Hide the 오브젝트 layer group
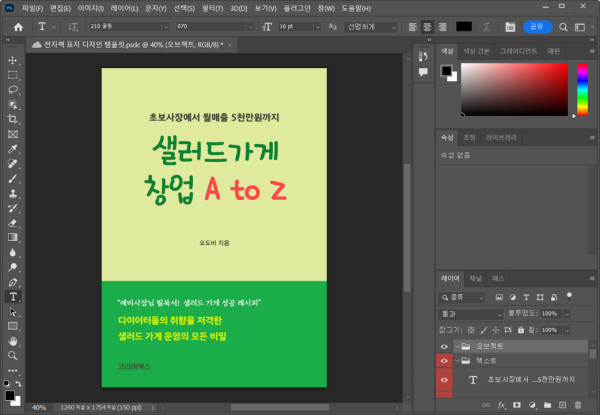The height and width of the screenshot is (415, 600). pos(445,346)
